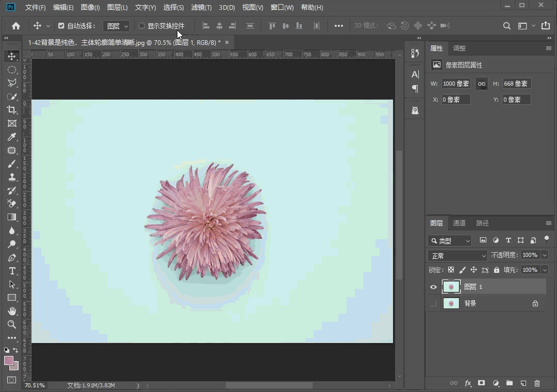Viewport: 557px width, 392px height.
Task: Toggle lock position icon in layers panel
Action: 473,270
